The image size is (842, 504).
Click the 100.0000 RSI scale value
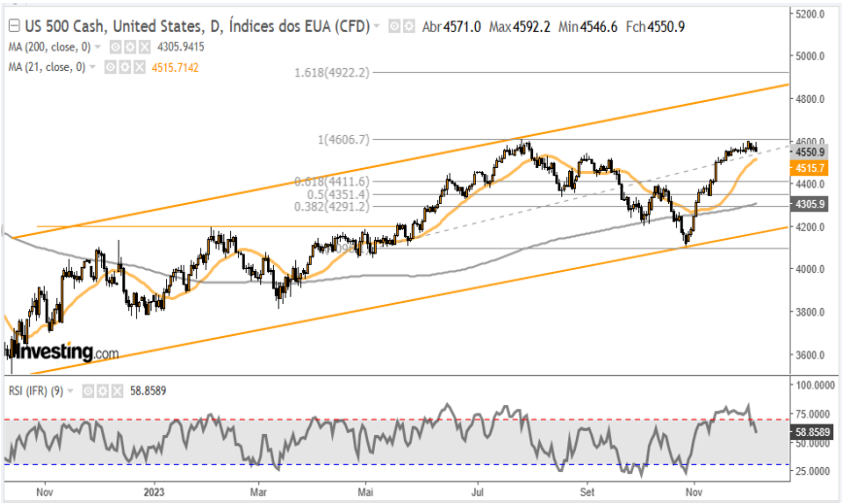(x=815, y=386)
